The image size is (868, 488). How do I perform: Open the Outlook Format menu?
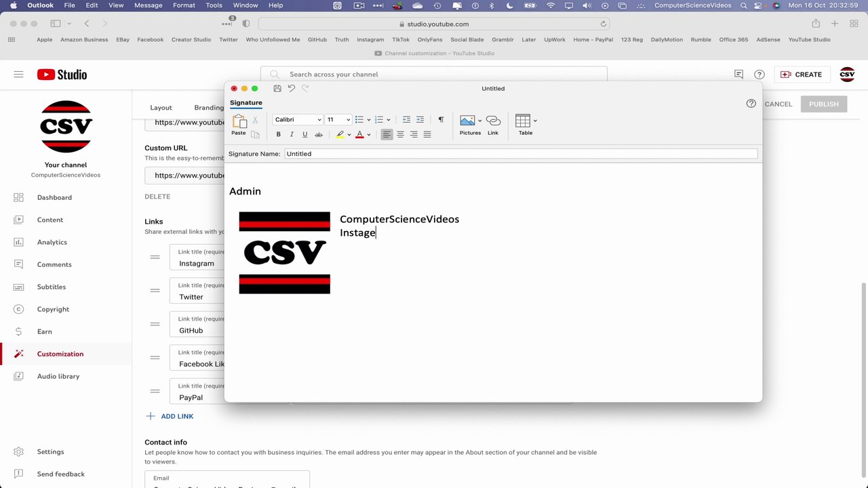point(184,5)
